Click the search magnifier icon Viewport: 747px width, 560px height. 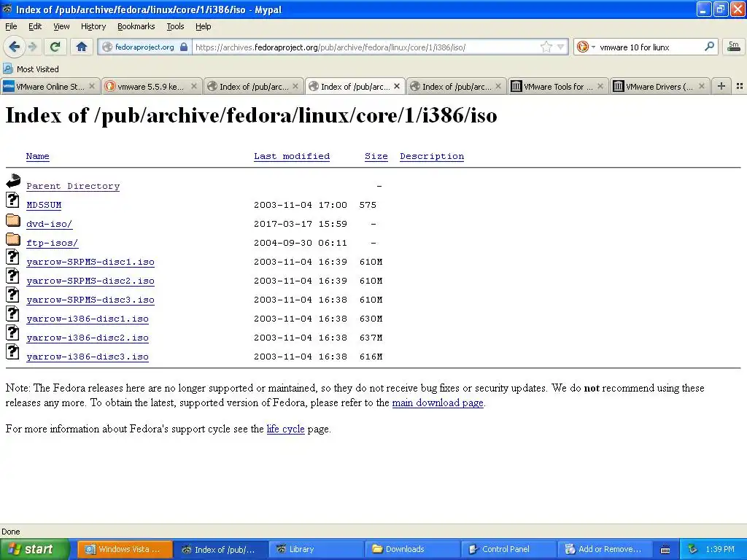point(709,47)
